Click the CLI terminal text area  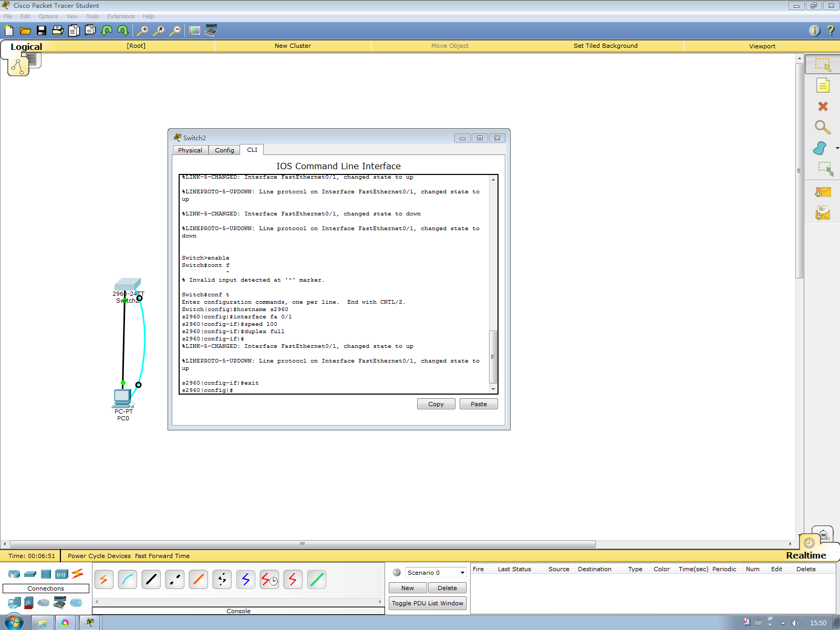(334, 284)
